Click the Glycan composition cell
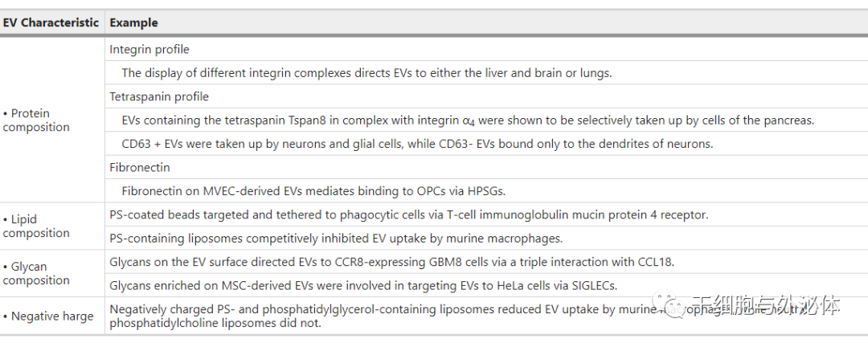This screenshot has height=343, width=868. (x=52, y=273)
